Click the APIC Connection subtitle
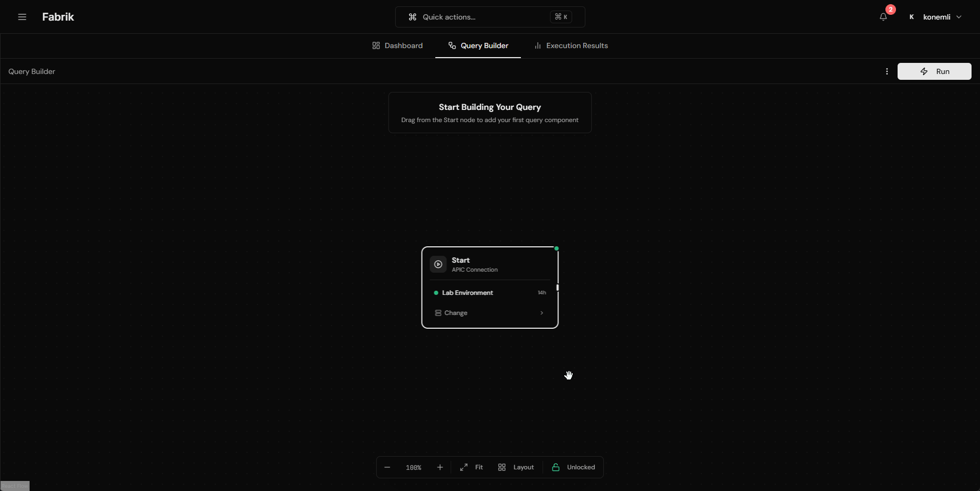The image size is (980, 491). coord(474,270)
